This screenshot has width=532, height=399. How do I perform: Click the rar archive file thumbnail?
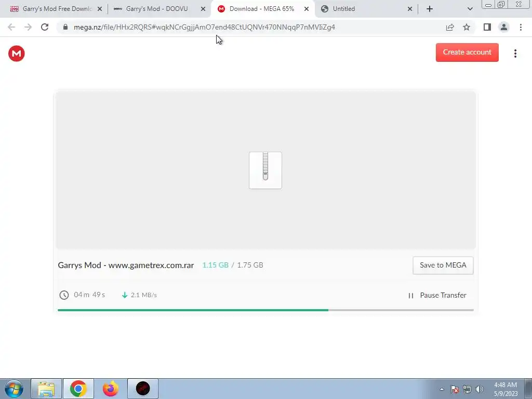[265, 170]
